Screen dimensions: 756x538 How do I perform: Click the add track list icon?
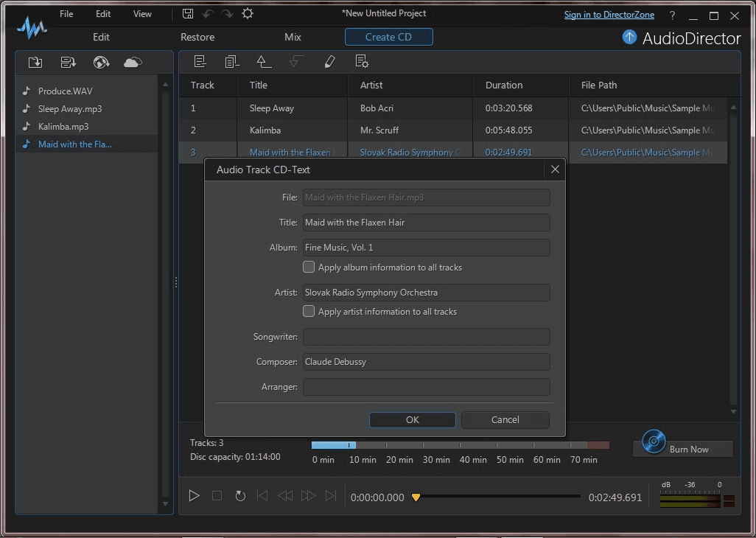point(200,62)
